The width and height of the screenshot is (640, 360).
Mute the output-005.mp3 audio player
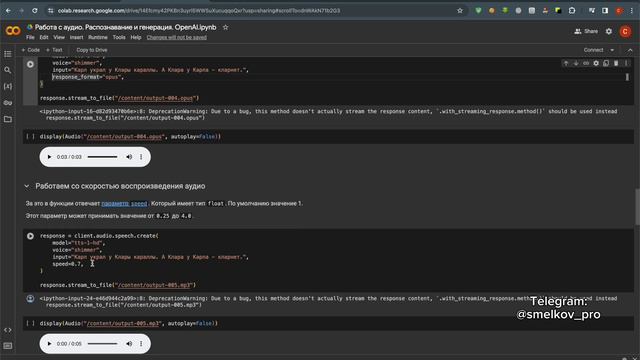click(129, 344)
